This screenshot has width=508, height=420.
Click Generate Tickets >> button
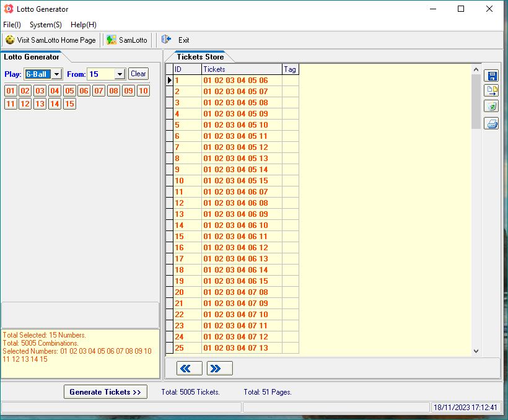tap(105, 392)
